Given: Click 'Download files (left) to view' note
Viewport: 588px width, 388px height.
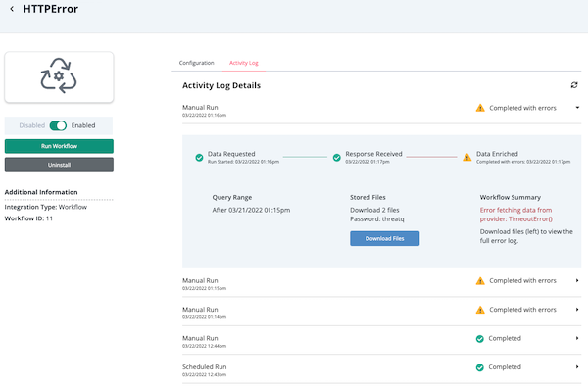Looking at the screenshot, I should click(x=526, y=236).
